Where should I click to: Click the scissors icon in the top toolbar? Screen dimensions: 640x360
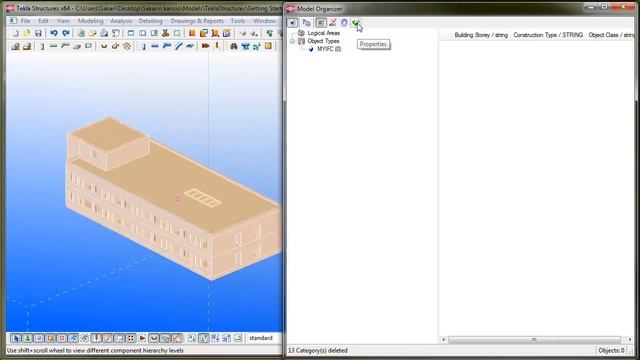pyautogui.click(x=166, y=33)
